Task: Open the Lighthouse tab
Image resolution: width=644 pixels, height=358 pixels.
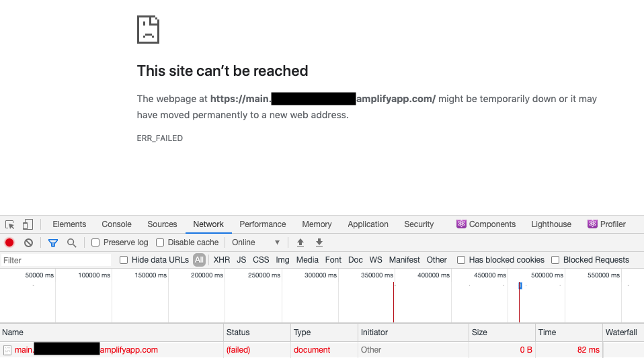Action: (551, 224)
